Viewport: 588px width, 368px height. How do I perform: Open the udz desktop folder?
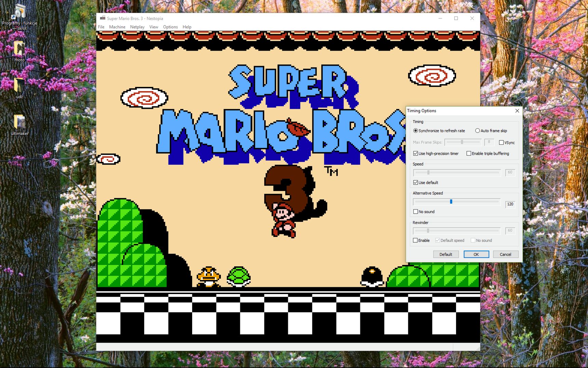pos(19,88)
